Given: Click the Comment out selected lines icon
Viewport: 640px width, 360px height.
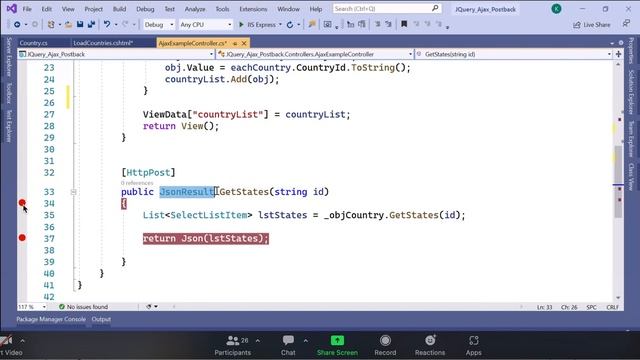Looking at the screenshot, I should tap(378, 24).
